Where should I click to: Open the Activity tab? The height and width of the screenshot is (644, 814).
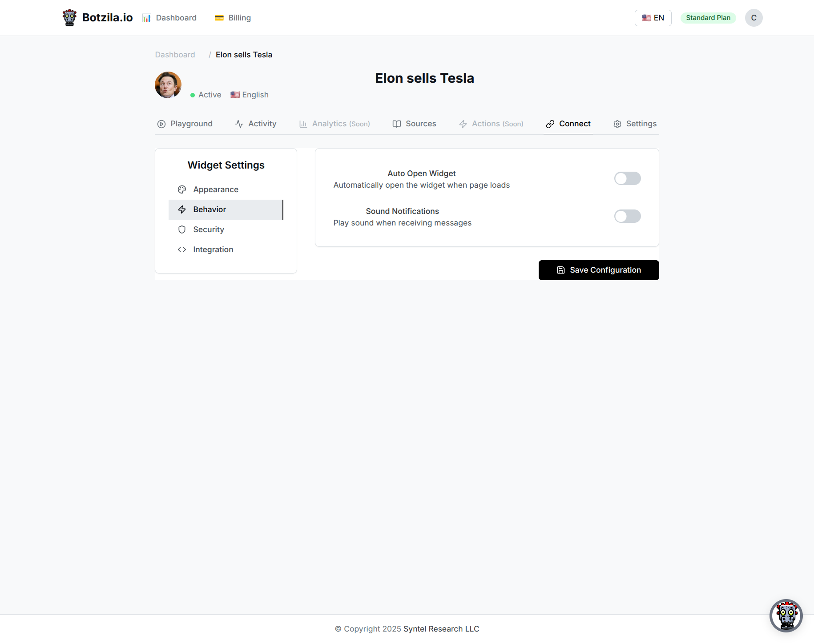coord(256,124)
